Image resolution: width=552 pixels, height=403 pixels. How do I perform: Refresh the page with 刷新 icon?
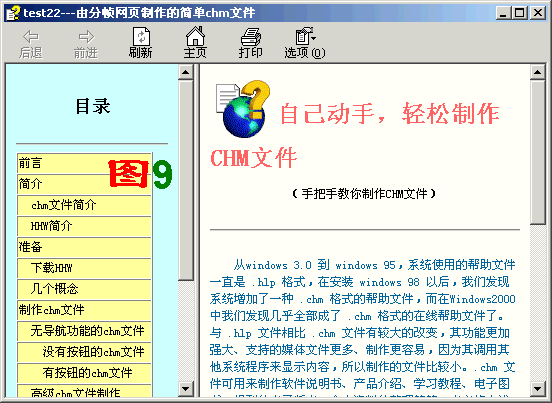point(141,36)
